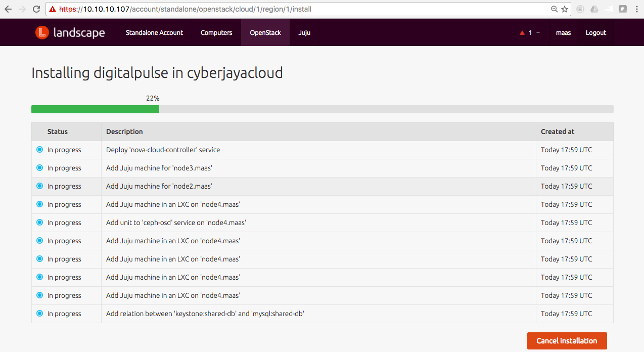Reload the page with the refresh icon
Screen dimensions: 644x352
(x=36, y=9)
